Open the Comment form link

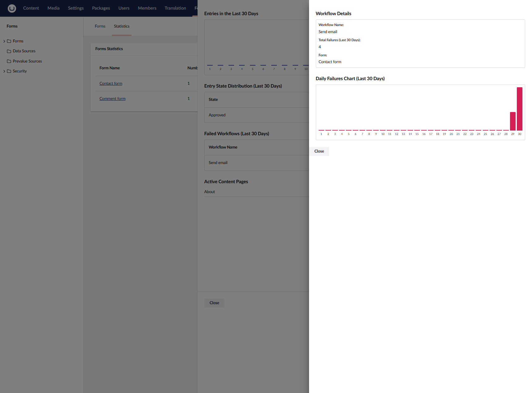(112, 99)
